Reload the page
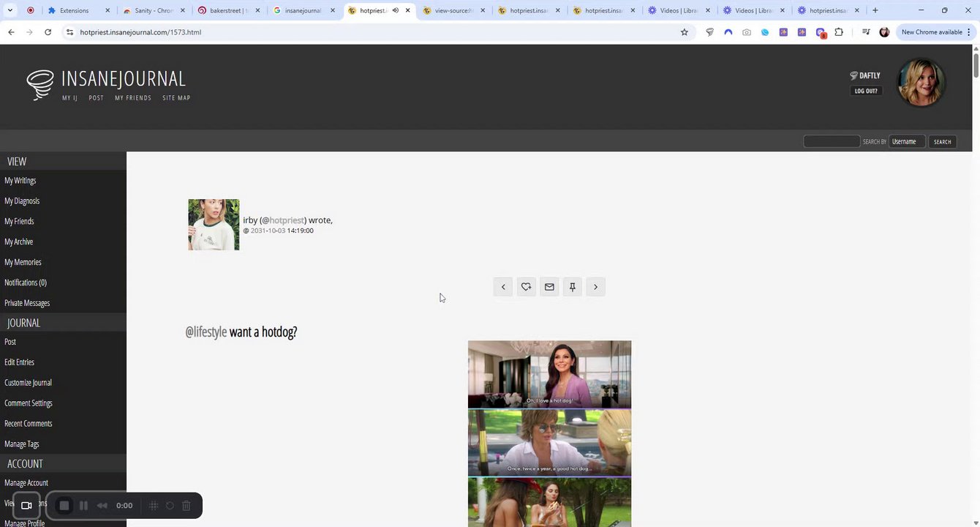Screen dimensions: 980x527 [x=48, y=32]
